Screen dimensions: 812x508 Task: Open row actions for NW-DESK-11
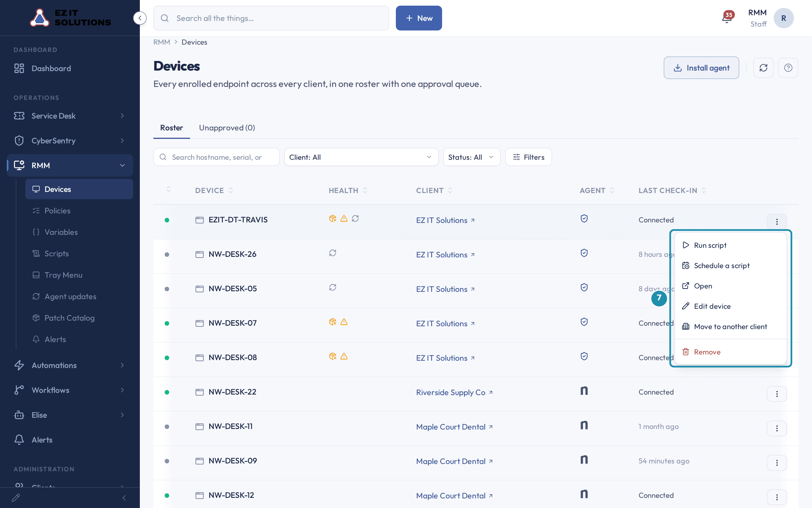777,428
